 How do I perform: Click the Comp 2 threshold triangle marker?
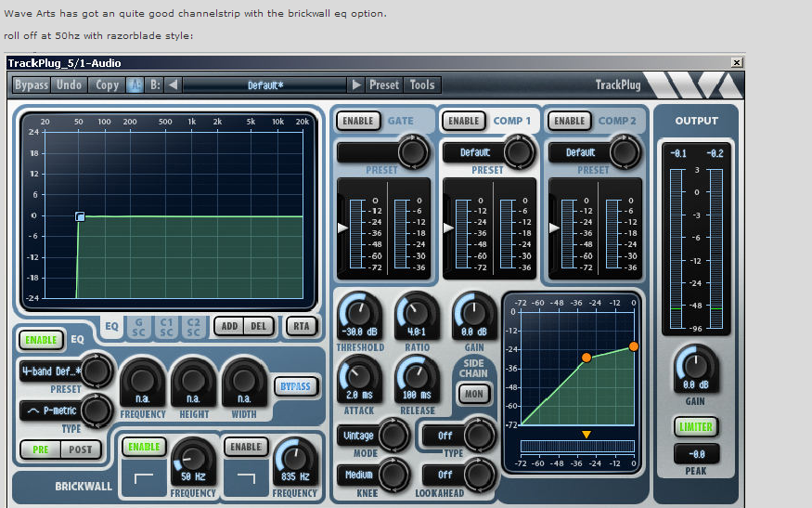tap(554, 228)
